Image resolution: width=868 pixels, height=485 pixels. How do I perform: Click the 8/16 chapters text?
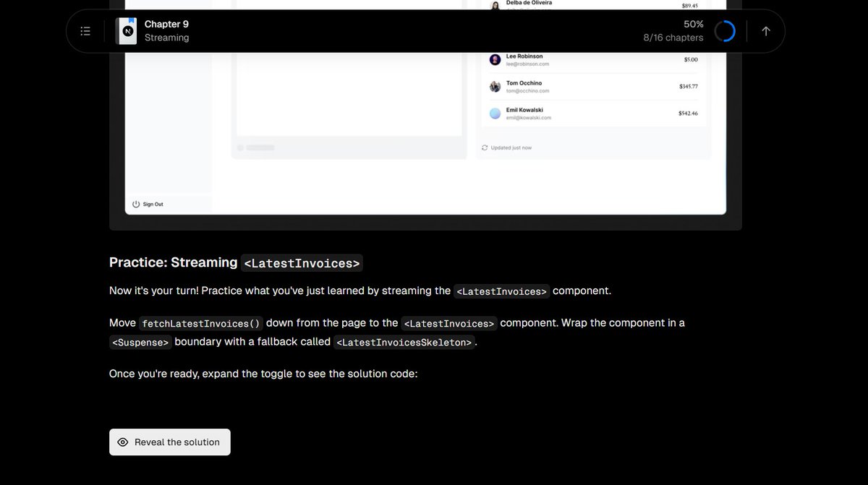coord(673,38)
